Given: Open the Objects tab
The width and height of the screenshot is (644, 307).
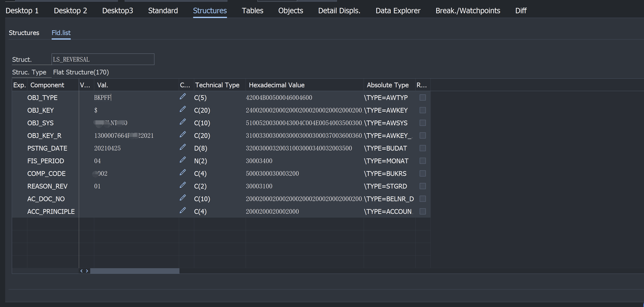Looking at the screenshot, I should (x=290, y=11).
